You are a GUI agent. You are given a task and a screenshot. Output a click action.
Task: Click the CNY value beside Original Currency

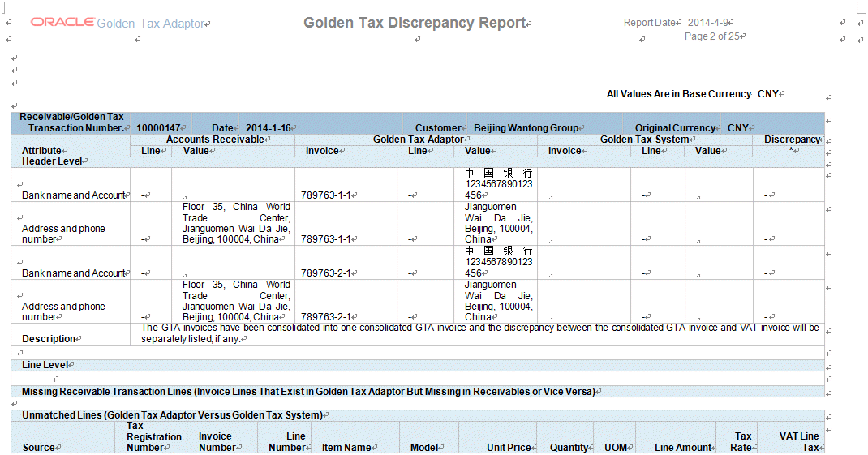(x=738, y=128)
